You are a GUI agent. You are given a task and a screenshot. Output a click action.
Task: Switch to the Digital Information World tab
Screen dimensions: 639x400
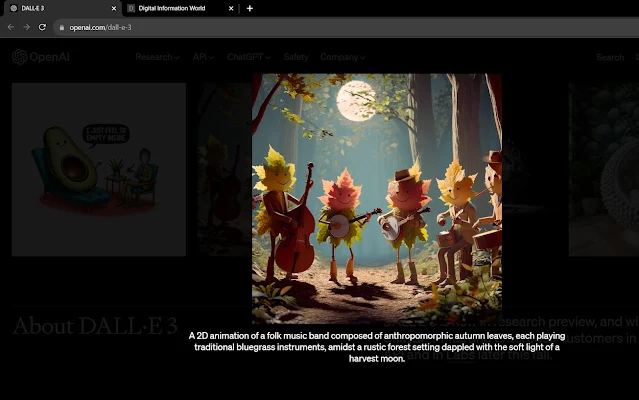pyautogui.click(x=179, y=8)
